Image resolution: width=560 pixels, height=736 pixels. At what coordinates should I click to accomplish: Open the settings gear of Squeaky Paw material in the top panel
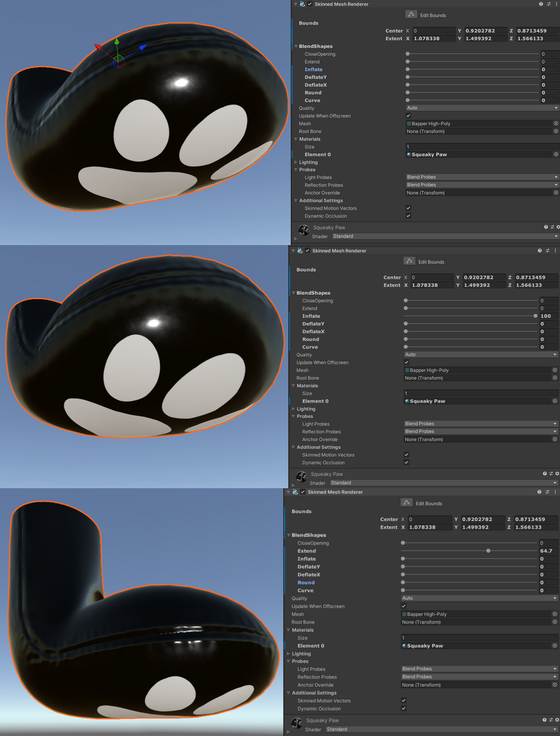pyautogui.click(x=558, y=227)
